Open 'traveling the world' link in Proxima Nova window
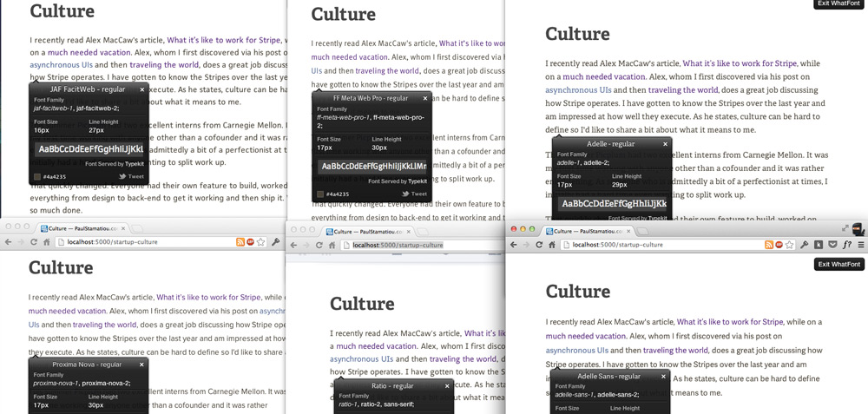The width and height of the screenshot is (868, 414). [105, 325]
